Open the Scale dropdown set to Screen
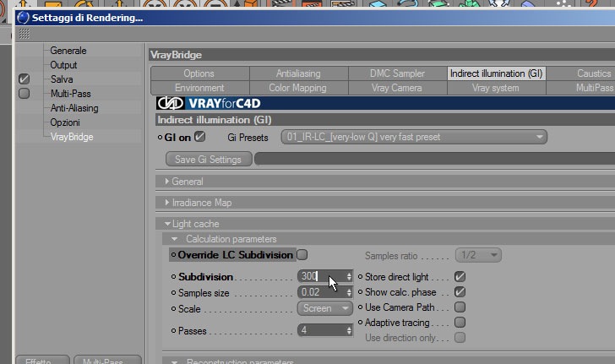This screenshot has width=615, height=364. click(x=324, y=308)
